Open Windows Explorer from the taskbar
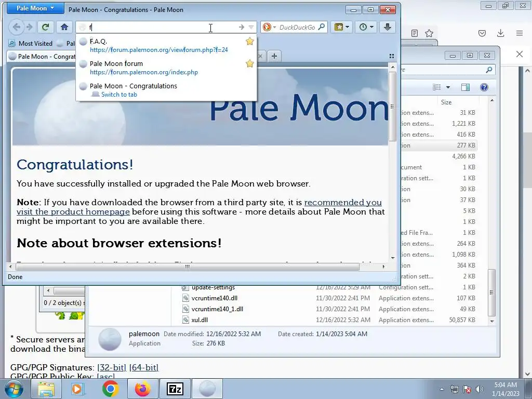 (x=46, y=389)
